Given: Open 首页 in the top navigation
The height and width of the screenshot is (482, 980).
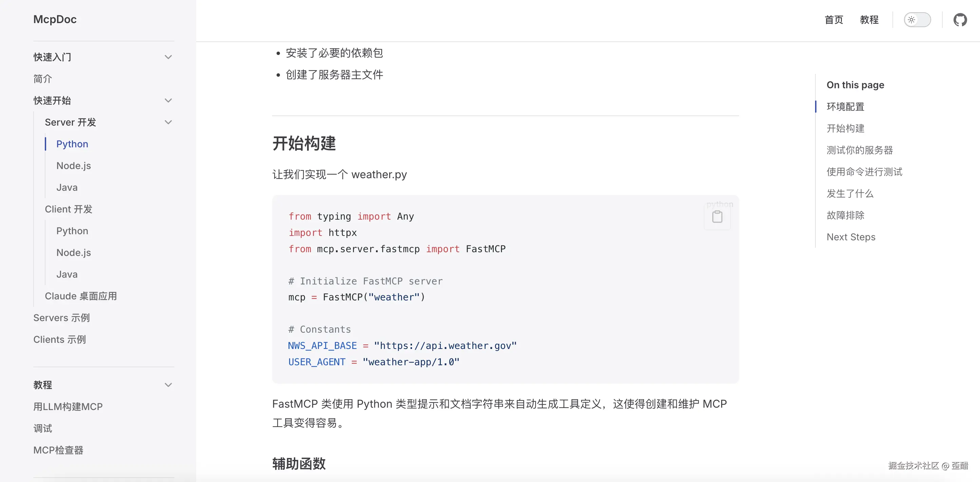Looking at the screenshot, I should (x=833, y=20).
